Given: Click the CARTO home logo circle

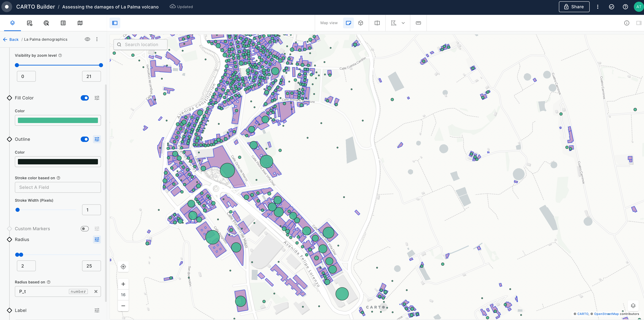Looking at the screenshot, I should (7, 7).
